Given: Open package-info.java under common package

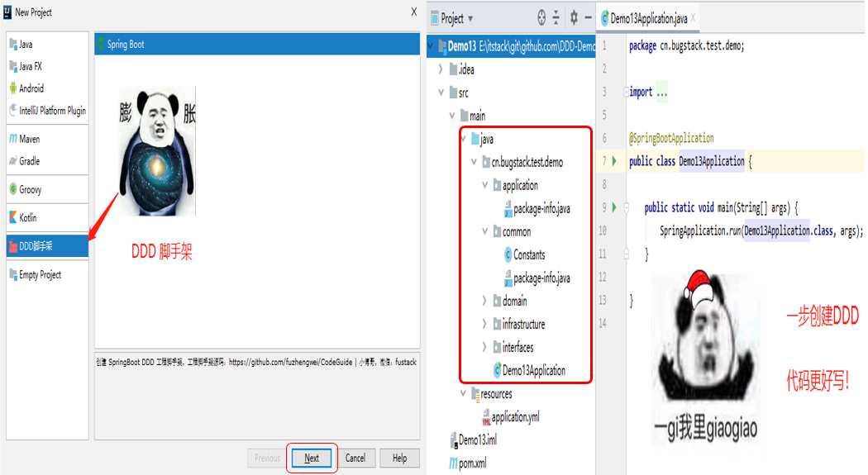Looking at the screenshot, I should tap(537, 278).
